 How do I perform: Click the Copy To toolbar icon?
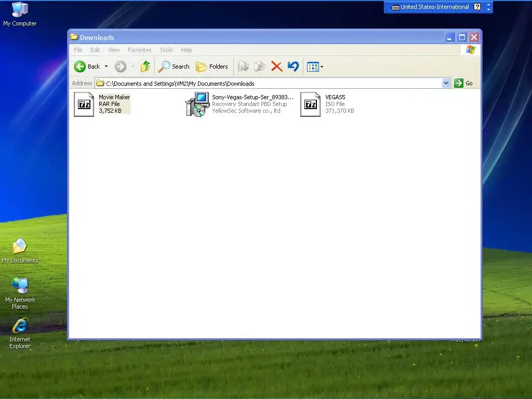click(x=260, y=66)
